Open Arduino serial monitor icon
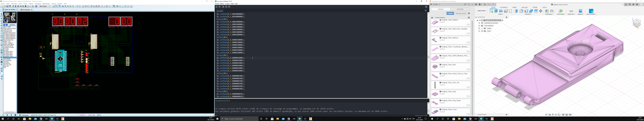 [426, 7]
